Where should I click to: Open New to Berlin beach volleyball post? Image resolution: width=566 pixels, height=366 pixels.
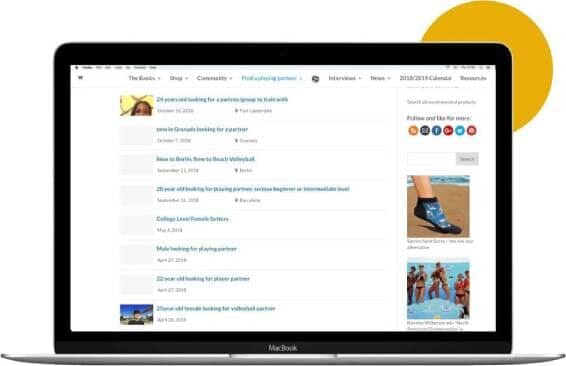pyautogui.click(x=206, y=159)
